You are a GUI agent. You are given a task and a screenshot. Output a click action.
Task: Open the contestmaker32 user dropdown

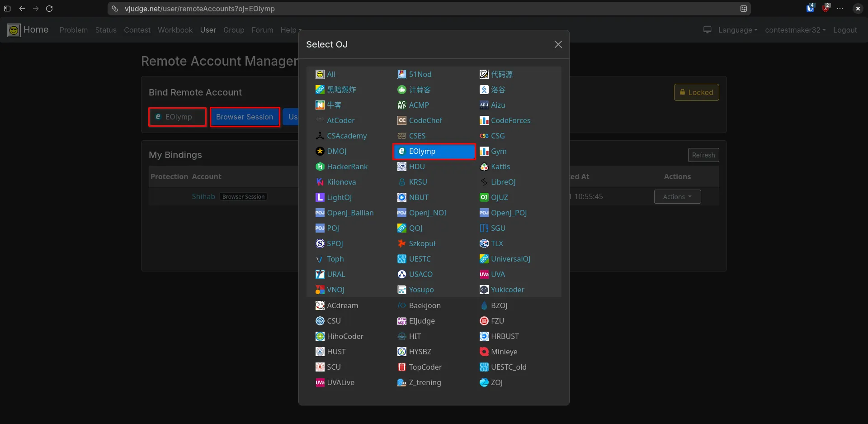point(795,30)
